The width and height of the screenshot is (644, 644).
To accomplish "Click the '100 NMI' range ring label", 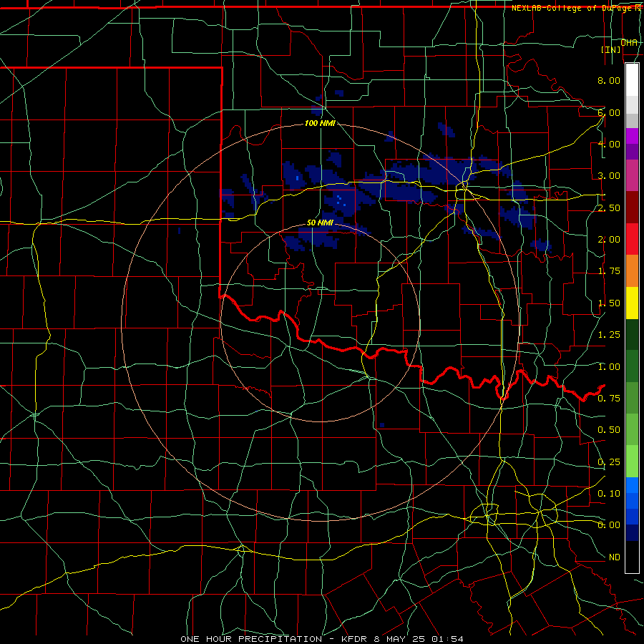I will click(x=320, y=123).
